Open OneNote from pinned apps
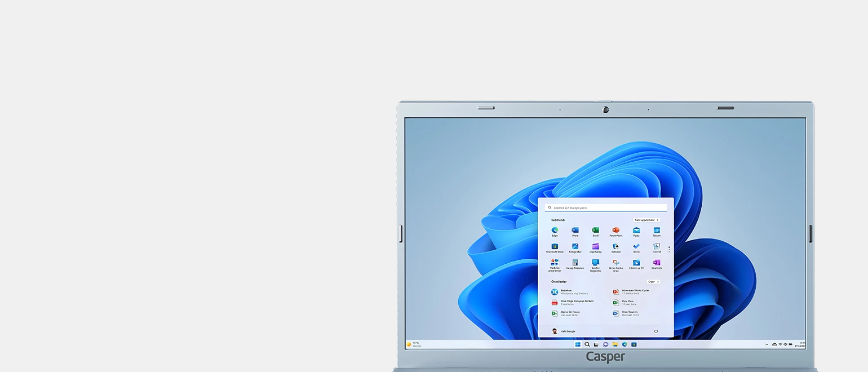 pos(657,263)
